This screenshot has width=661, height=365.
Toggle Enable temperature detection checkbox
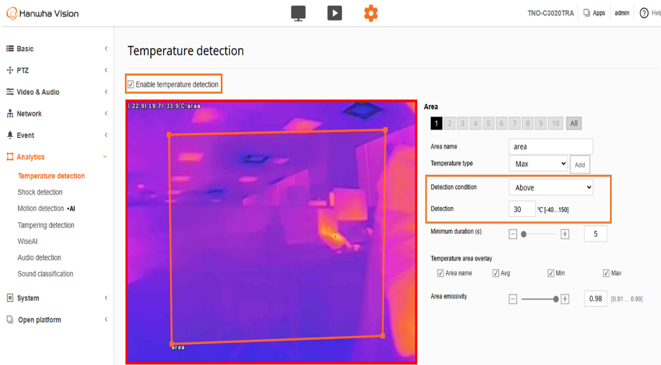(131, 84)
